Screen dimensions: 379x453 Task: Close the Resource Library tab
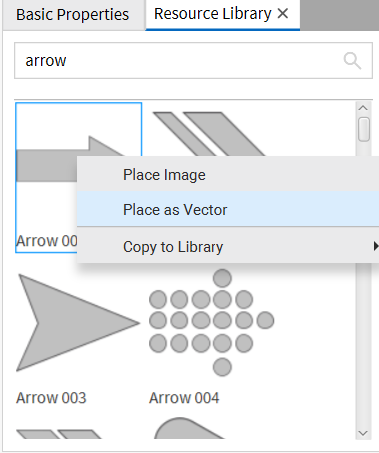(283, 14)
